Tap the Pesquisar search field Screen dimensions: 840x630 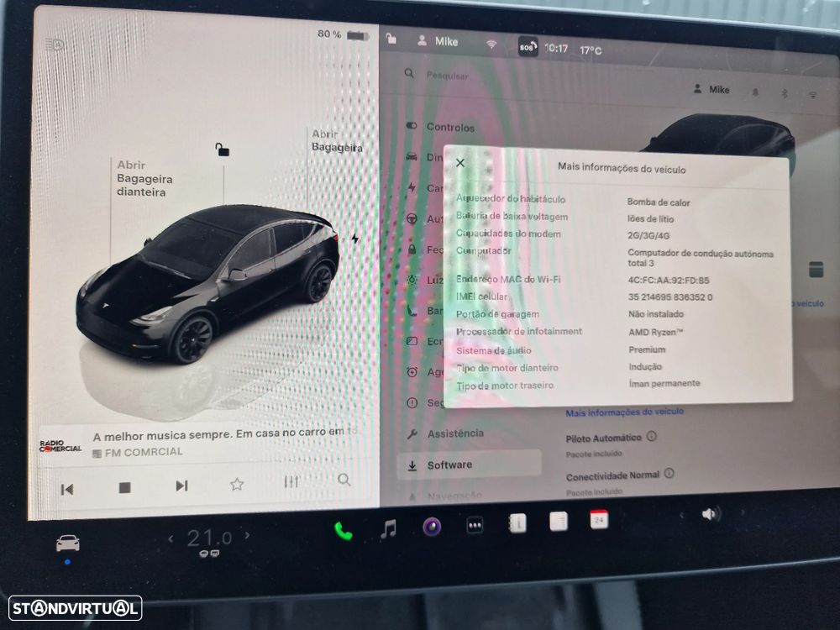pos(448,76)
